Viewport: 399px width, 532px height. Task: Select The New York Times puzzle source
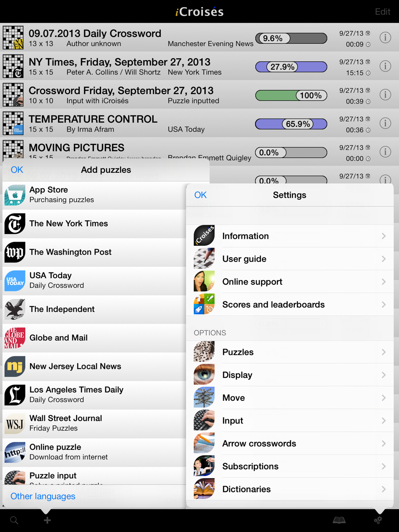pos(94,224)
